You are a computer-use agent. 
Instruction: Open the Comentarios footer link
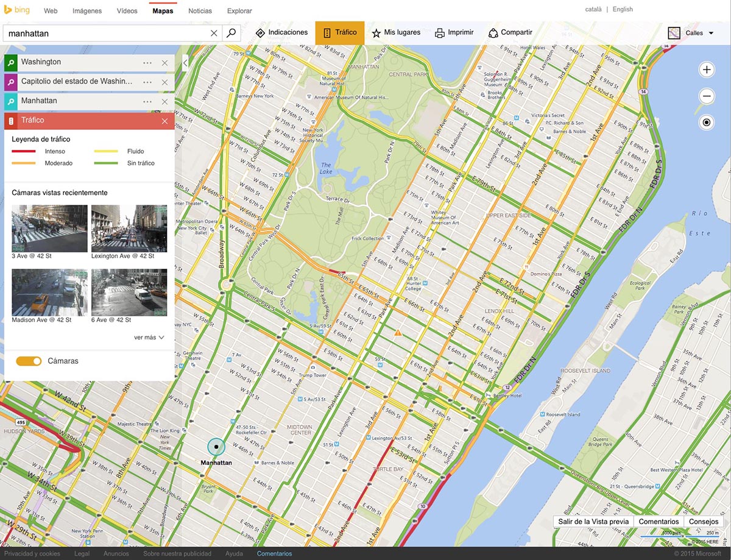(274, 553)
